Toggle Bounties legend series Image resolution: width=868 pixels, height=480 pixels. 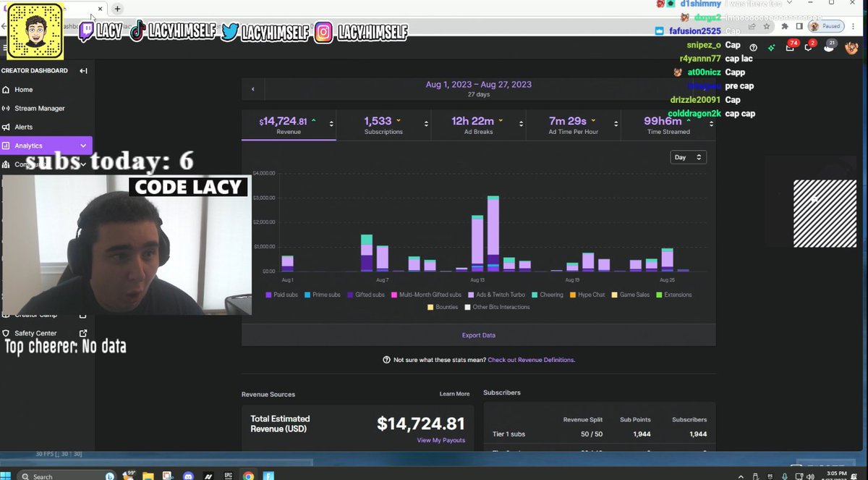tap(443, 307)
